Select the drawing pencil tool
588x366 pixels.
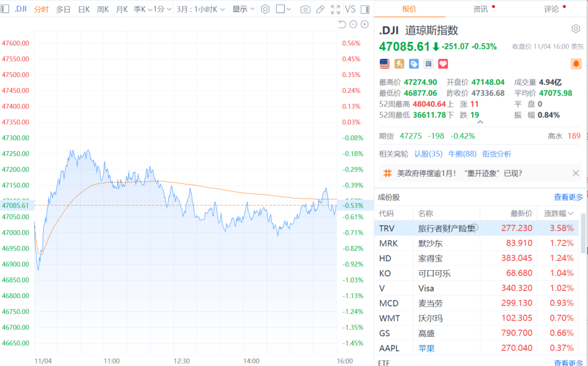pos(320,9)
